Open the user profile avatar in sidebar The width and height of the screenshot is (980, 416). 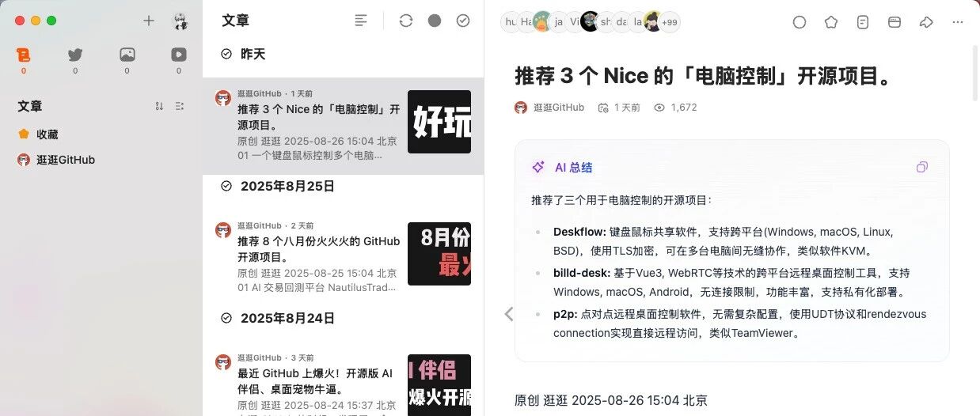tap(180, 21)
